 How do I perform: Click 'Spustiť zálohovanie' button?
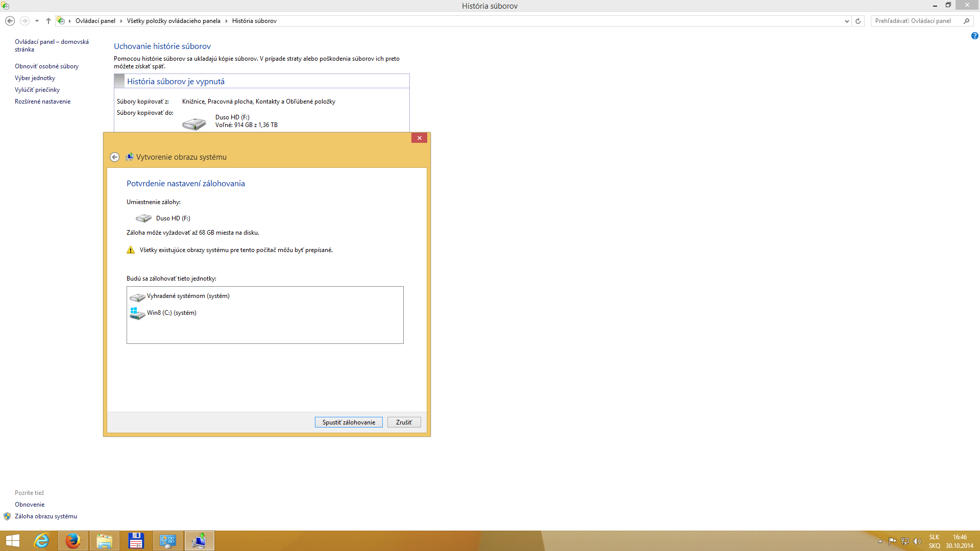click(x=349, y=422)
